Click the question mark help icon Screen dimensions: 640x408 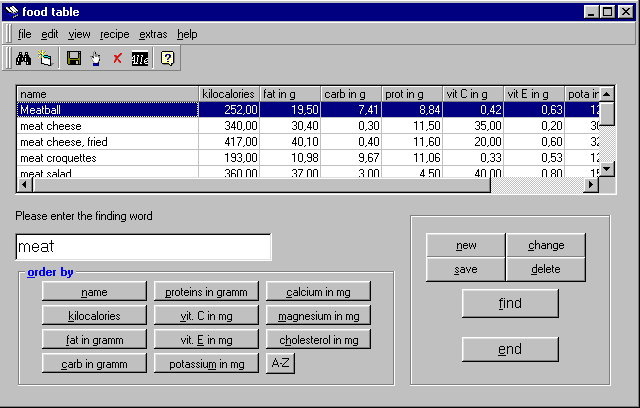pyautogui.click(x=167, y=58)
